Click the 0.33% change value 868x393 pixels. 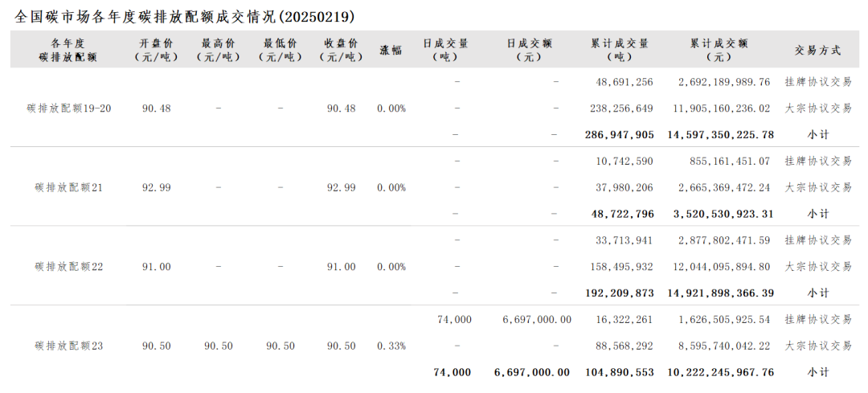(x=391, y=346)
